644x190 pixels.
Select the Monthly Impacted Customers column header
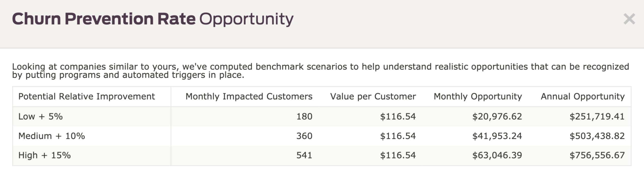click(249, 97)
